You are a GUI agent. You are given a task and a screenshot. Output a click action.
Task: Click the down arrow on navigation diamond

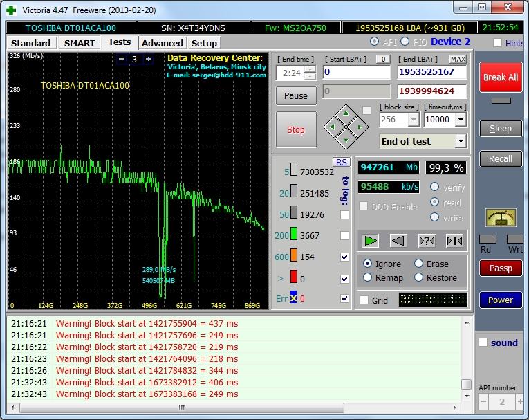click(x=346, y=140)
